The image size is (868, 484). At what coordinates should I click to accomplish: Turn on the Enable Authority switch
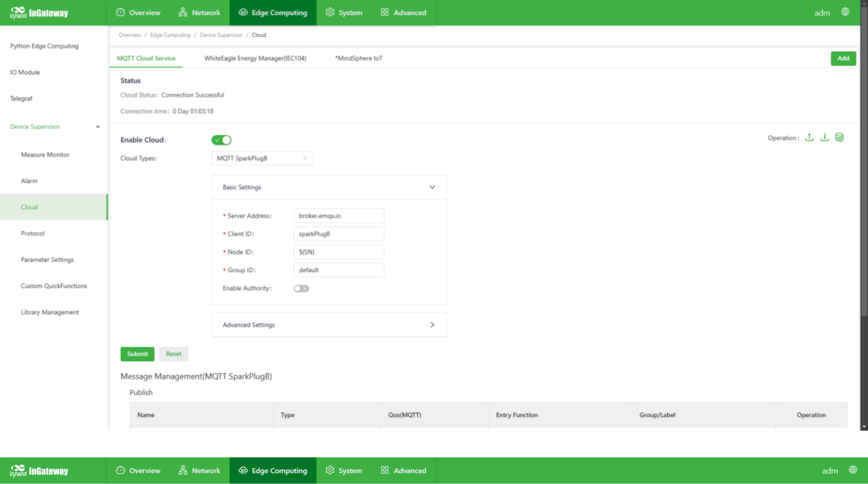click(x=301, y=288)
